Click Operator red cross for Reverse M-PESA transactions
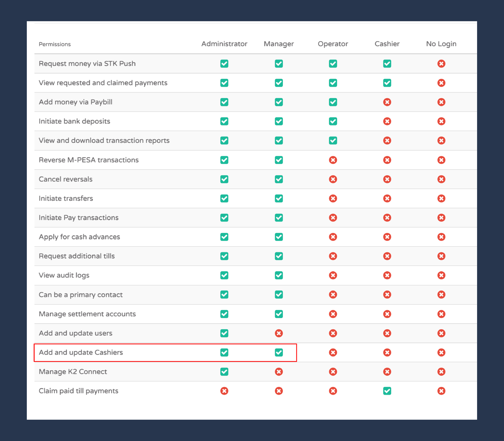Screen dimensions: 504x441 pyautogui.click(x=333, y=160)
